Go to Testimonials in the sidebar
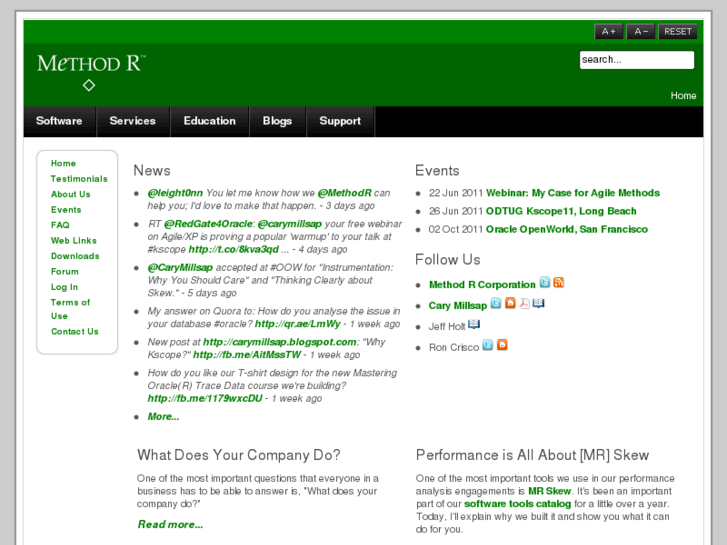 pyautogui.click(x=79, y=179)
